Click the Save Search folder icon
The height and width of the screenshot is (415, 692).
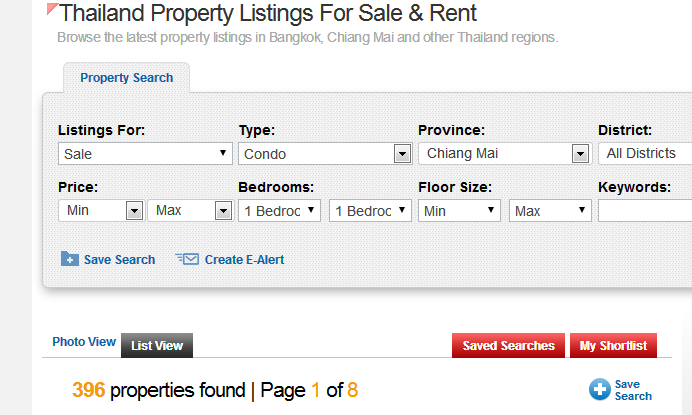[70, 259]
